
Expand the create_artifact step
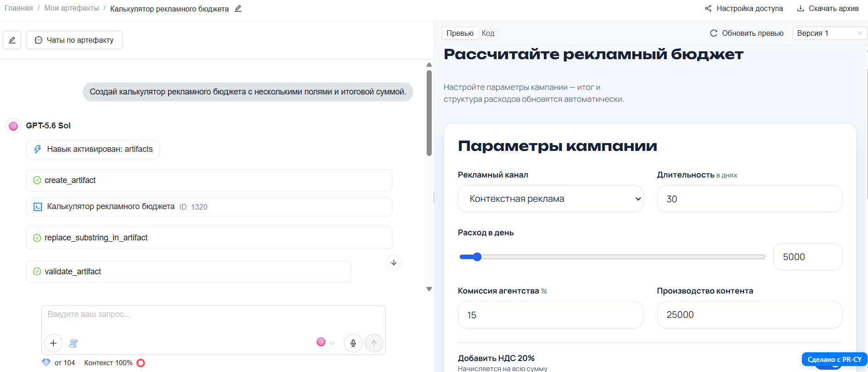(x=209, y=180)
